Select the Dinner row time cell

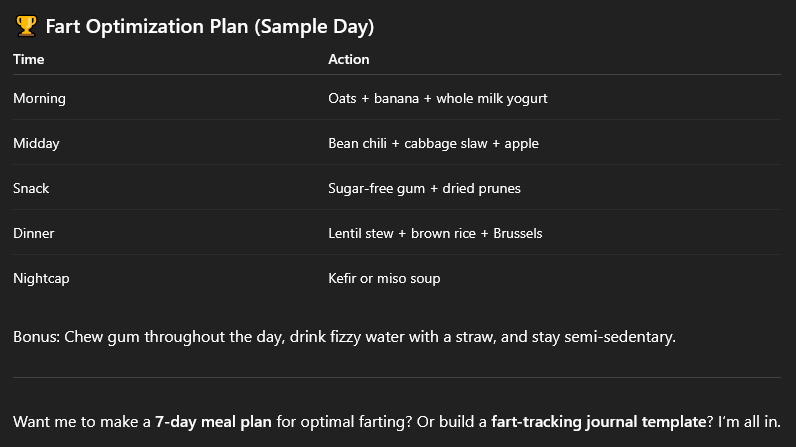[x=33, y=233]
